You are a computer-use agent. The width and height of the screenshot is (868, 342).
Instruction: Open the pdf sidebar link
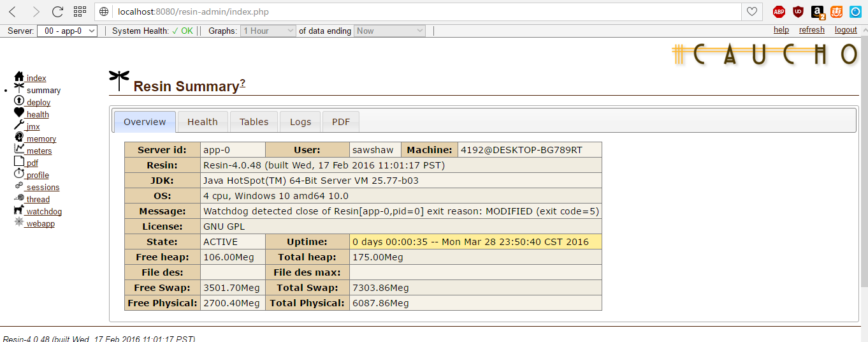point(33,163)
